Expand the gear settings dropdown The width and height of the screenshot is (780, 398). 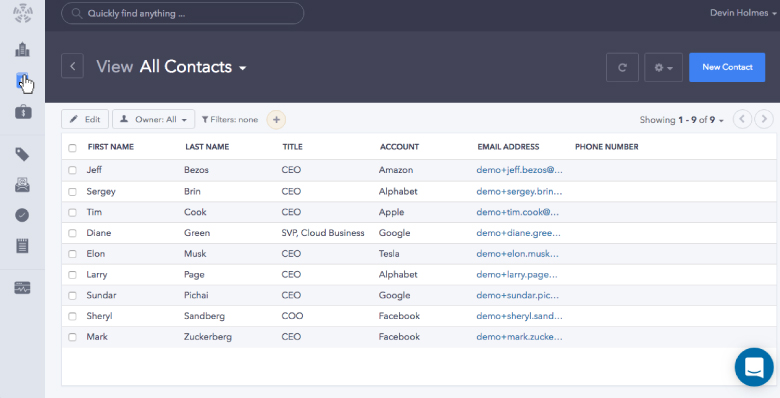click(664, 67)
